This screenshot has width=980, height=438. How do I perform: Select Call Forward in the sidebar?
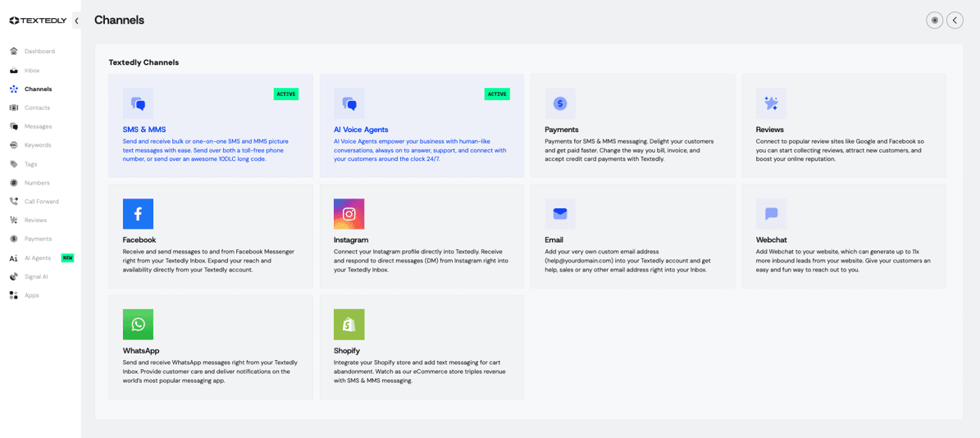pos(40,201)
